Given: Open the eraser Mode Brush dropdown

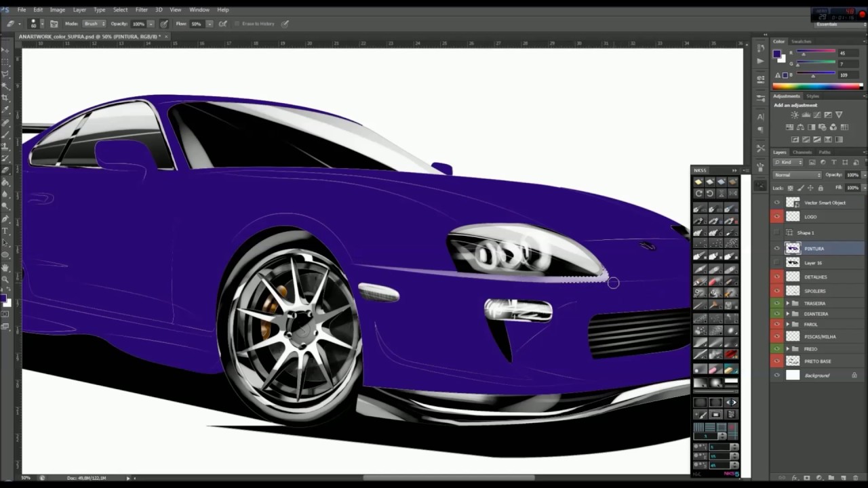Looking at the screenshot, I should (94, 24).
